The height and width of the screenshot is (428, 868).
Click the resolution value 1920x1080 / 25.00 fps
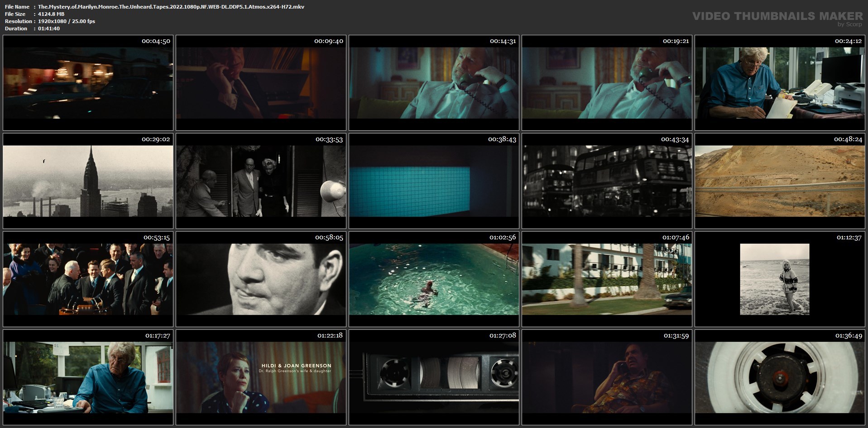tap(67, 21)
